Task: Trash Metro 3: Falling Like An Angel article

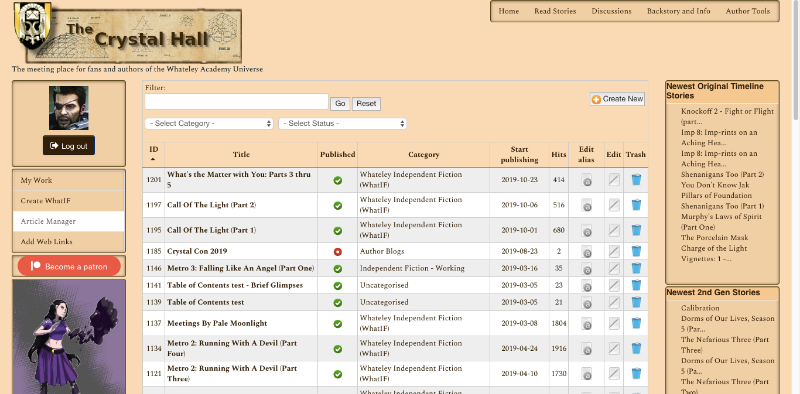Action: tap(636, 268)
